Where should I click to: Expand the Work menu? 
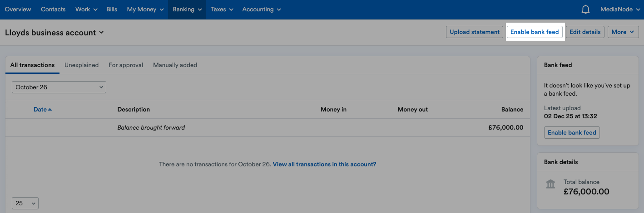pos(86,10)
